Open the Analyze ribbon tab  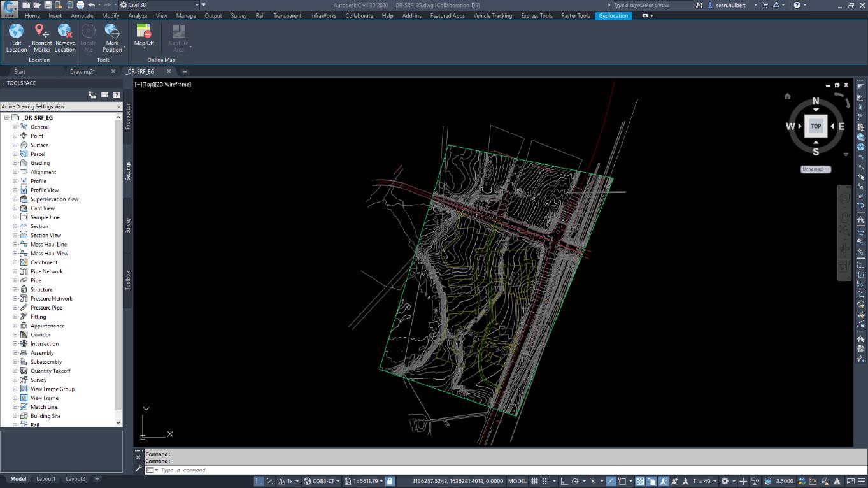tap(138, 15)
